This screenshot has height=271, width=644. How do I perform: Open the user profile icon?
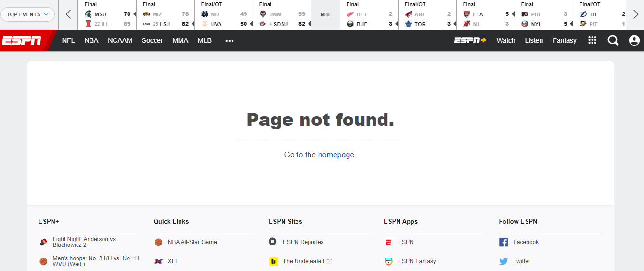[634, 40]
